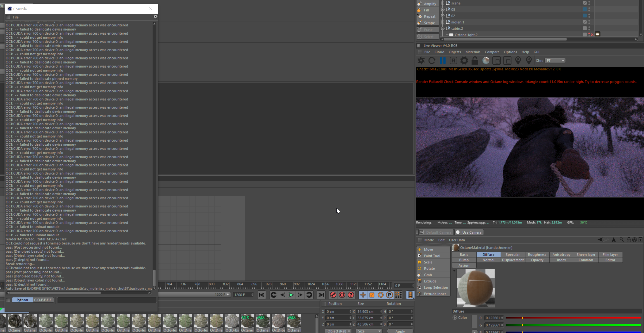Click the clay mode sphere icon
The image size is (644, 333).
(485, 61)
